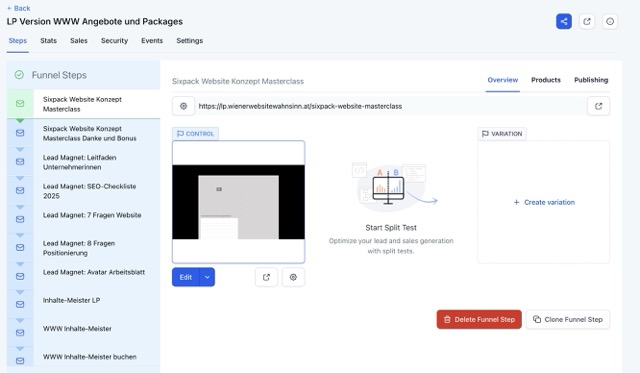Select Sixpack Masterclass Danke und Bonus step
640x373 pixels.
(97, 133)
